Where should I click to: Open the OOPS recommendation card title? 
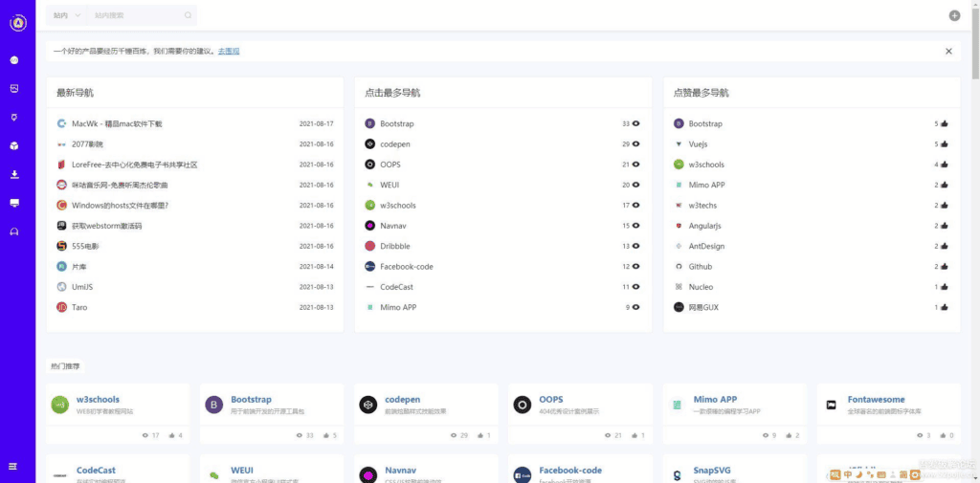pyautogui.click(x=551, y=399)
